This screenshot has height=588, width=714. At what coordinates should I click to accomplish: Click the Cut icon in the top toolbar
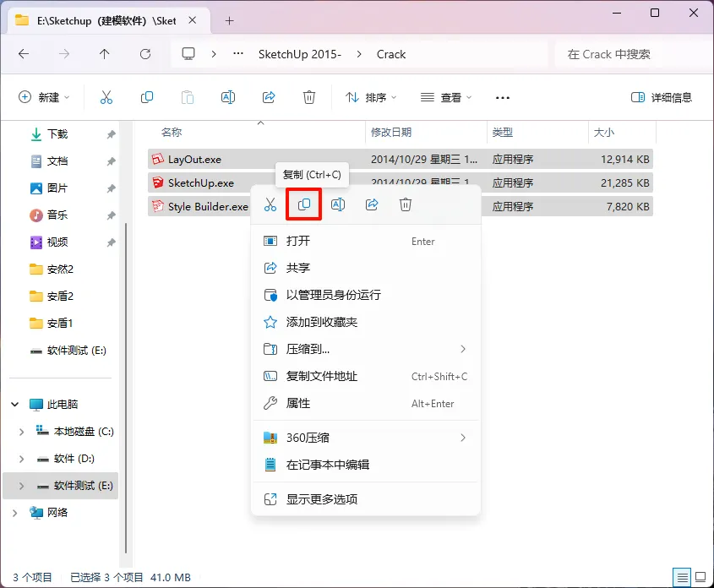click(x=106, y=97)
